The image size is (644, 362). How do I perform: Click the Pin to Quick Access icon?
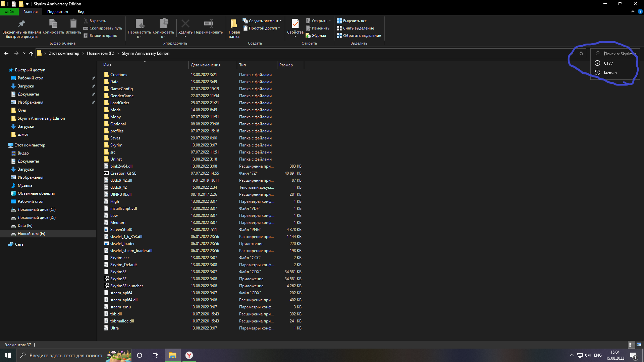[21, 24]
